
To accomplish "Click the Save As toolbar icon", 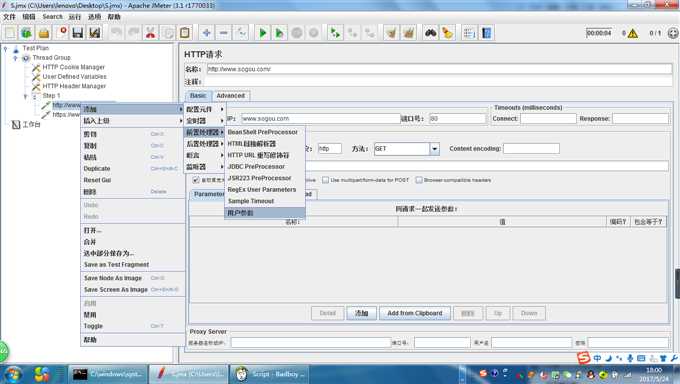I will click(95, 33).
